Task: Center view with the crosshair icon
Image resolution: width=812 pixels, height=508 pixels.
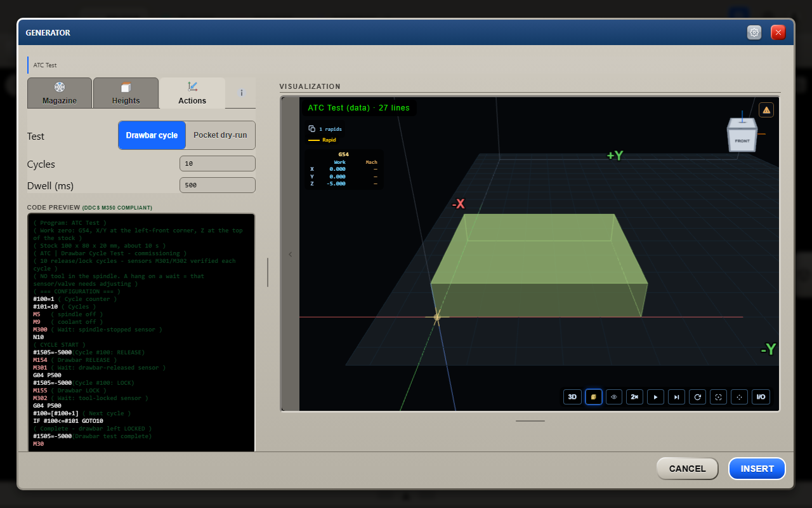Action: point(739,397)
